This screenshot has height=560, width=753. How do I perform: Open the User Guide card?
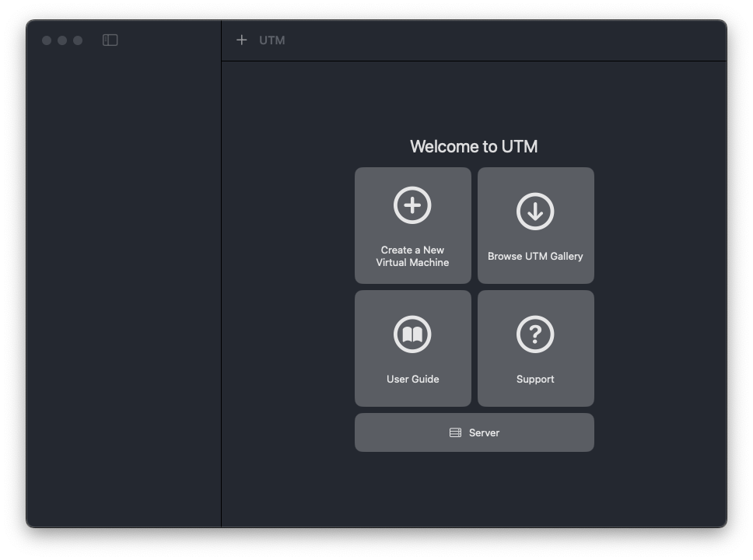[x=412, y=348]
